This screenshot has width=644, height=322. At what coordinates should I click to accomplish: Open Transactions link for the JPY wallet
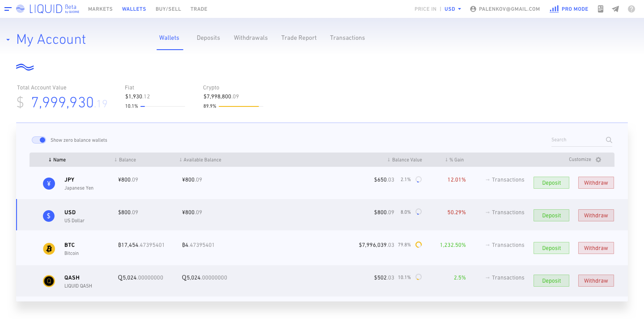tap(505, 180)
